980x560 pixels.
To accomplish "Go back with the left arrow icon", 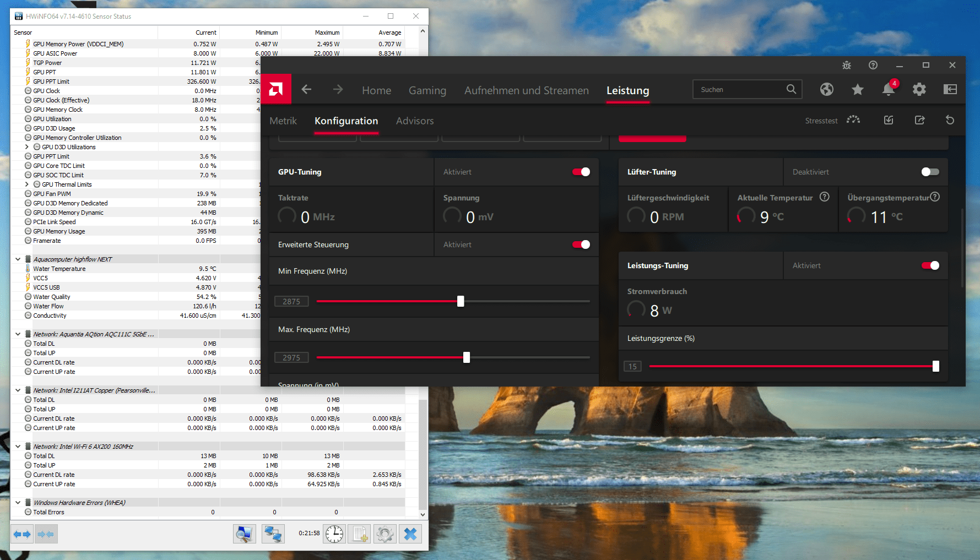I will (x=307, y=89).
